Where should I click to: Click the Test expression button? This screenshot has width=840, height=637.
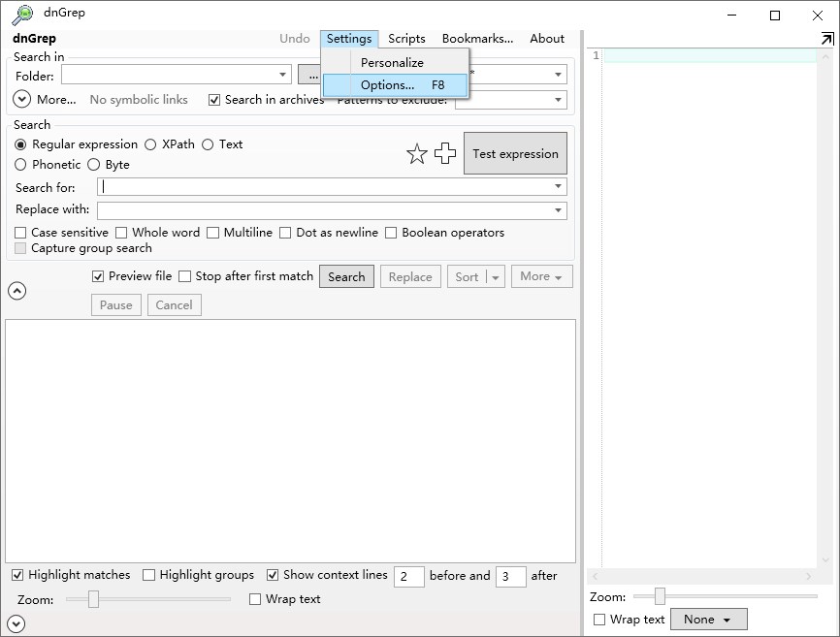(515, 153)
